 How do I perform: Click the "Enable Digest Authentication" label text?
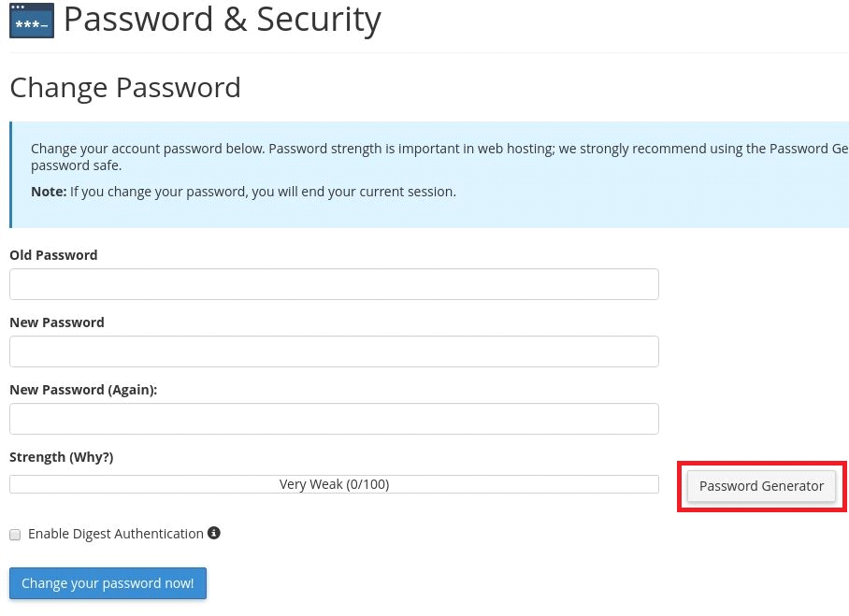[x=116, y=533]
